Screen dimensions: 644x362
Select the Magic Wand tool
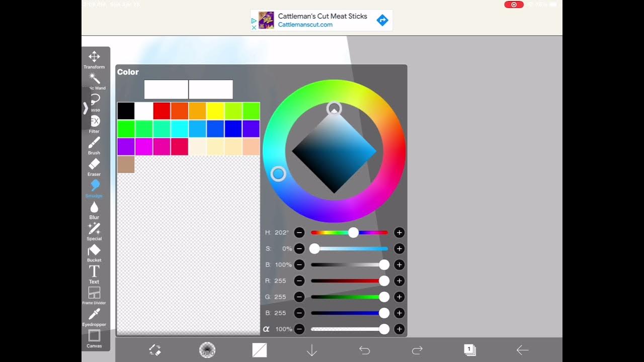coord(94,81)
